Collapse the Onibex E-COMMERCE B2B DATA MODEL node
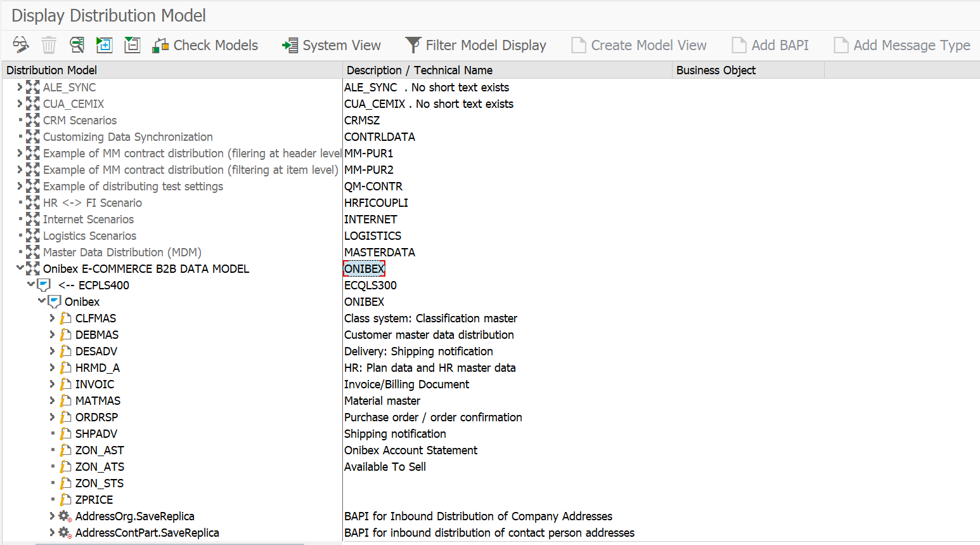980x545 pixels. point(20,268)
